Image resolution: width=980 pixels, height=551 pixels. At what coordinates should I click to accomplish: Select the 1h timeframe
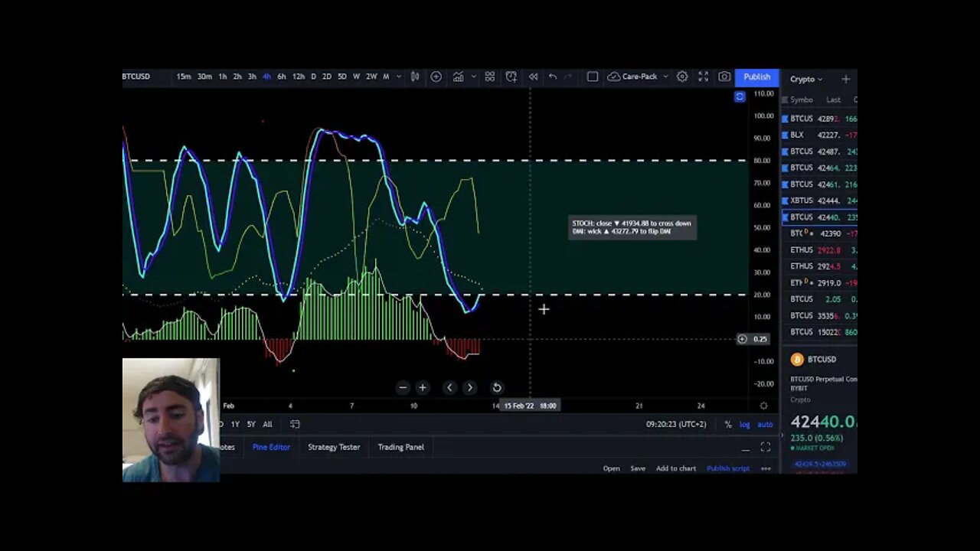(x=222, y=77)
